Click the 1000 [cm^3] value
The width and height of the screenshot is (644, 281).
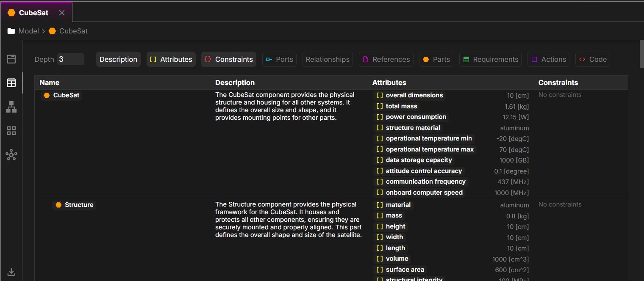coord(511,259)
